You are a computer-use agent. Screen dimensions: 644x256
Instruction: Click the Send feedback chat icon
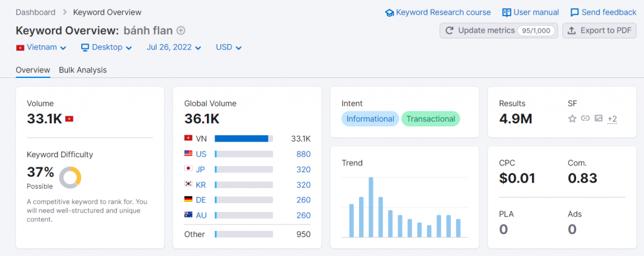(575, 13)
